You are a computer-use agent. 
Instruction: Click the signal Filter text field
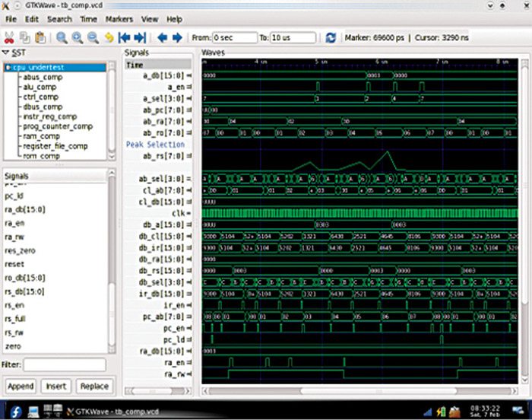(63, 366)
